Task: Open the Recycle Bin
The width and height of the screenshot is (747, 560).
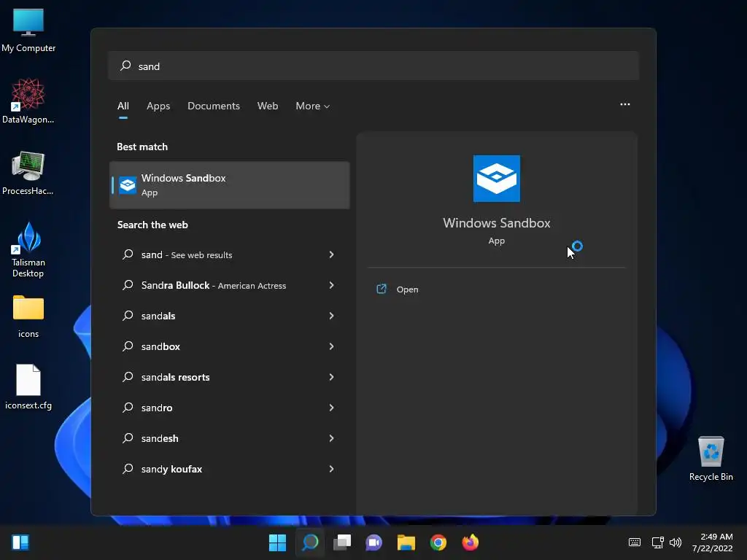Action: pyautogui.click(x=711, y=459)
